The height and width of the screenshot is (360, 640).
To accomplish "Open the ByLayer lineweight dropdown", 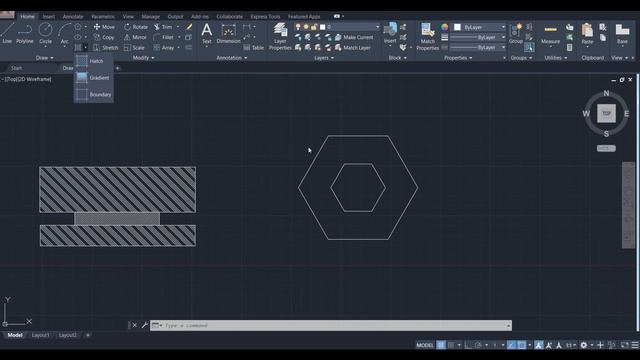I will coord(478,37).
